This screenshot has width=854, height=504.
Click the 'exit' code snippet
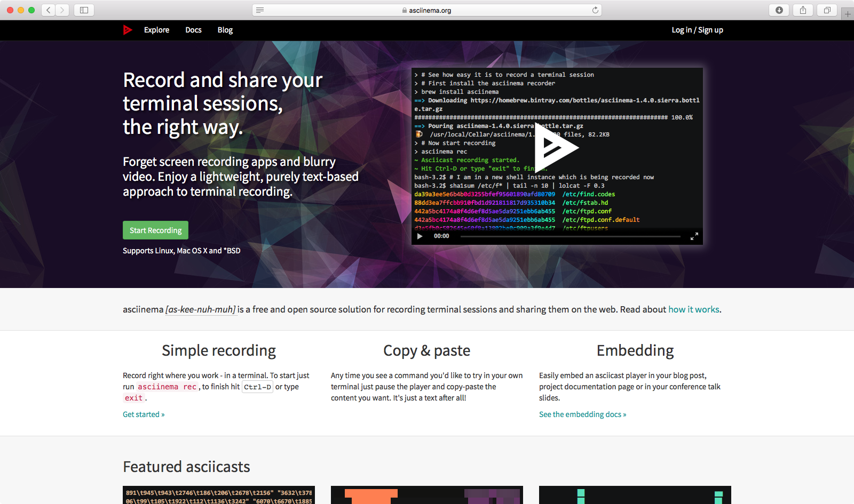[134, 398]
